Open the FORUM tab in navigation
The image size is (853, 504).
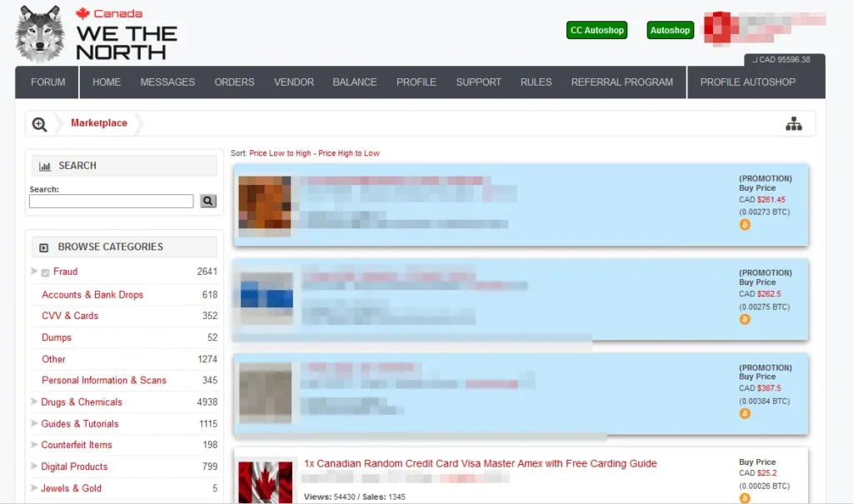click(x=47, y=82)
